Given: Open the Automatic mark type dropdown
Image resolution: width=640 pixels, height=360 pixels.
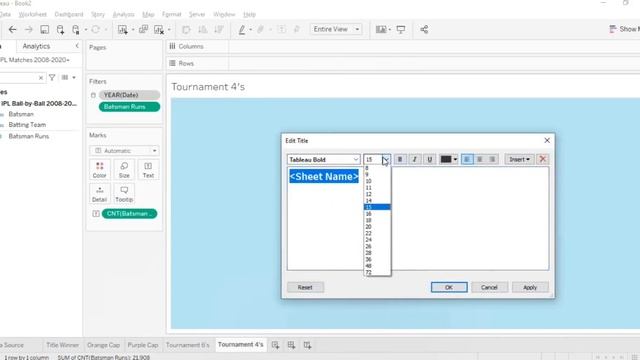Looking at the screenshot, I should point(124,151).
